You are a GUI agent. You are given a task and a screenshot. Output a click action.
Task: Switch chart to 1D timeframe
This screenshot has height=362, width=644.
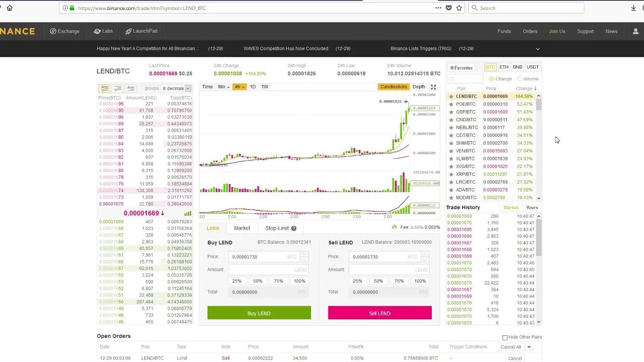[253, 87]
